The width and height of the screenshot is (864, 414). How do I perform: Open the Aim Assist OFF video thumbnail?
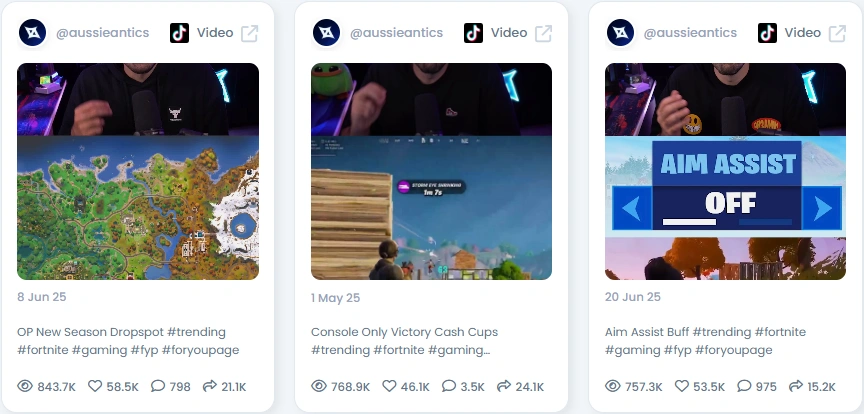click(725, 171)
